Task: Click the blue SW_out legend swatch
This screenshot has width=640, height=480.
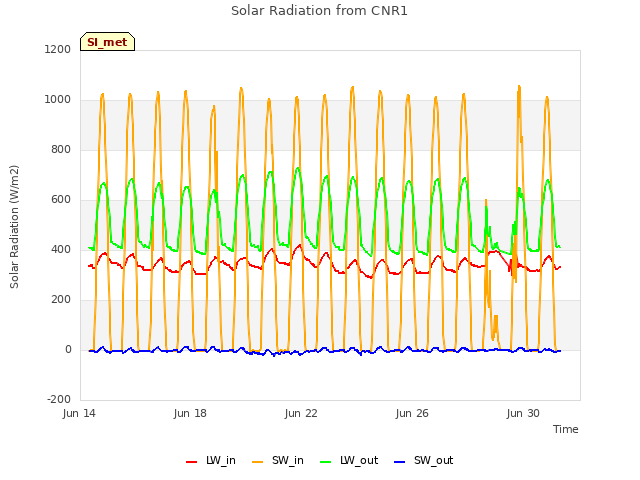Action: point(400,462)
